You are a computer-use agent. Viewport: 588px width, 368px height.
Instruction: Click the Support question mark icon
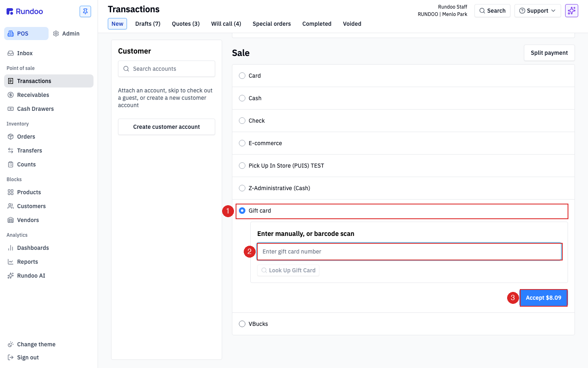click(x=522, y=11)
